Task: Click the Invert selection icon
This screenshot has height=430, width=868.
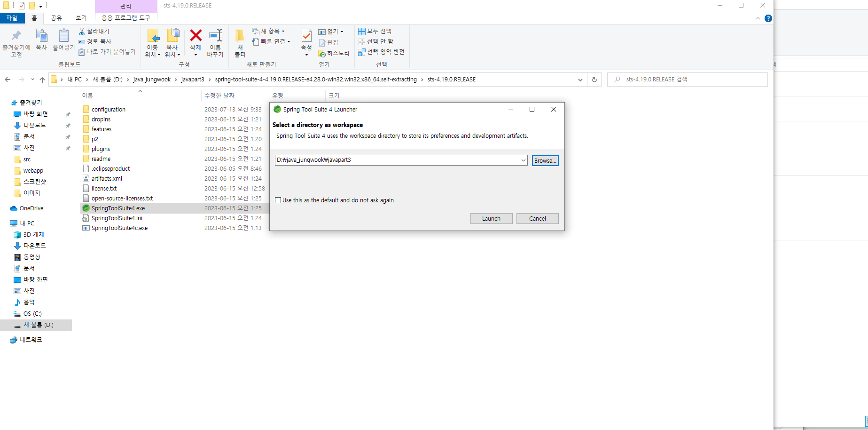Action: click(362, 52)
